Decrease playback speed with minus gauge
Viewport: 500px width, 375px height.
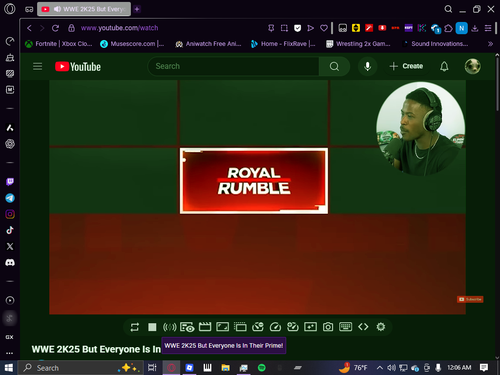[x=258, y=327]
